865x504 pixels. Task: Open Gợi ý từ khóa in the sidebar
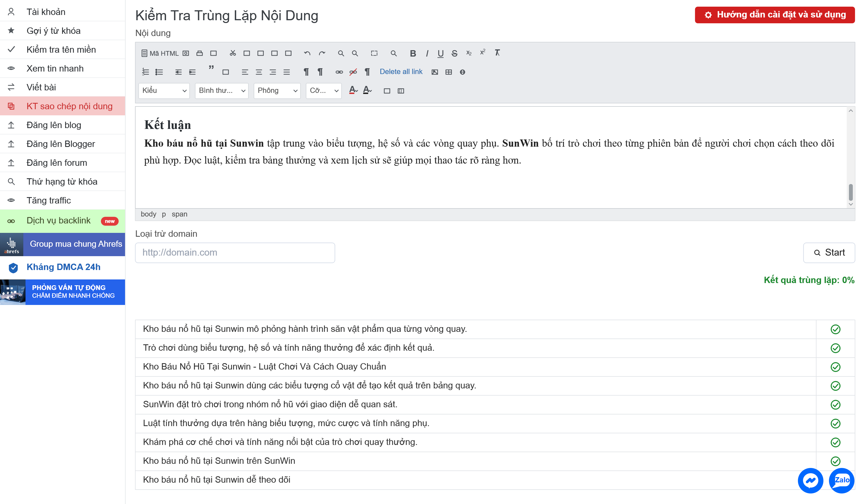point(62,30)
